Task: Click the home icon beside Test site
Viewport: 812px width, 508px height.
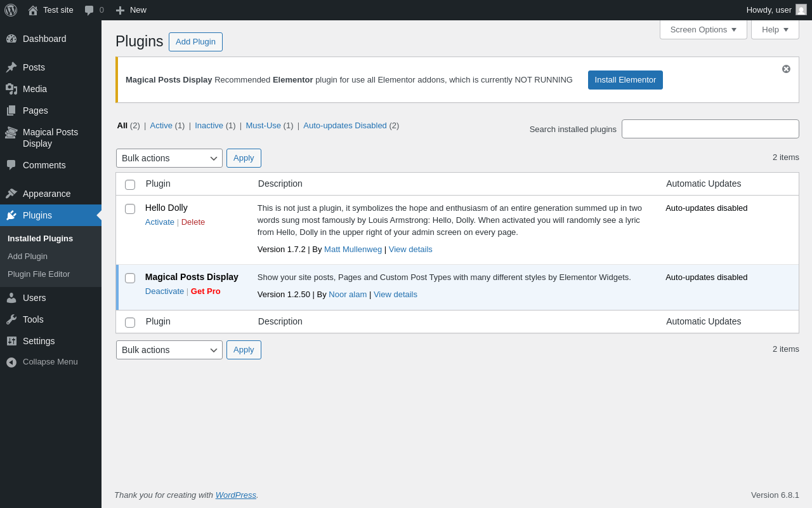Action: click(x=33, y=10)
